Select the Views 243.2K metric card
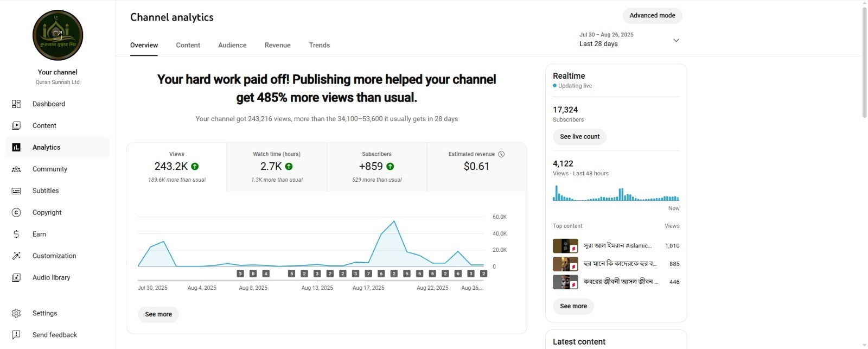The height and width of the screenshot is (349, 868). click(x=177, y=167)
